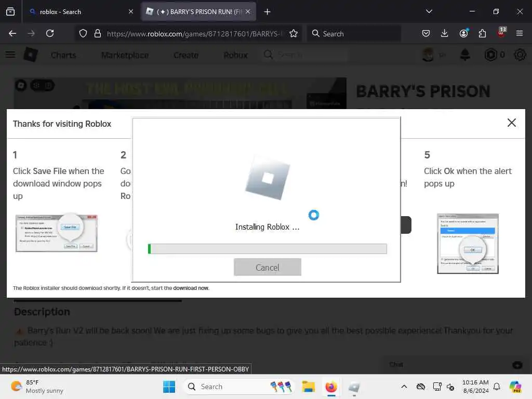Open the Robux page
The width and height of the screenshot is (532, 399).
(x=235, y=55)
